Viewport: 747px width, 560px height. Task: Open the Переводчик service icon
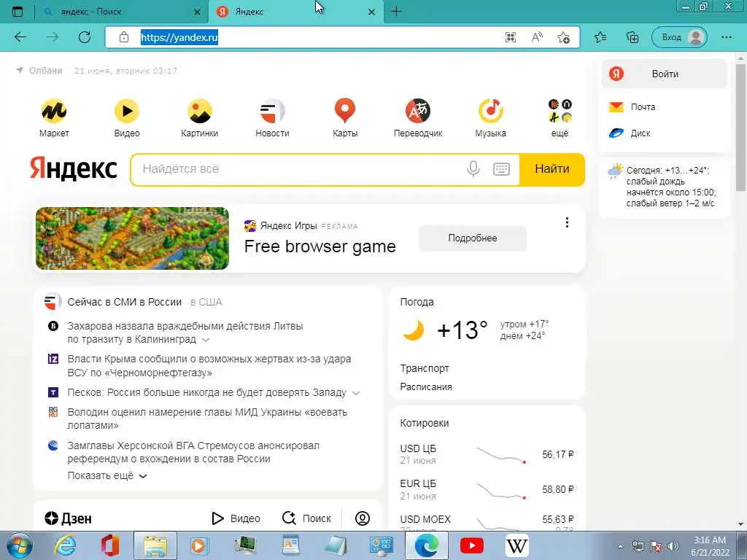[418, 117]
